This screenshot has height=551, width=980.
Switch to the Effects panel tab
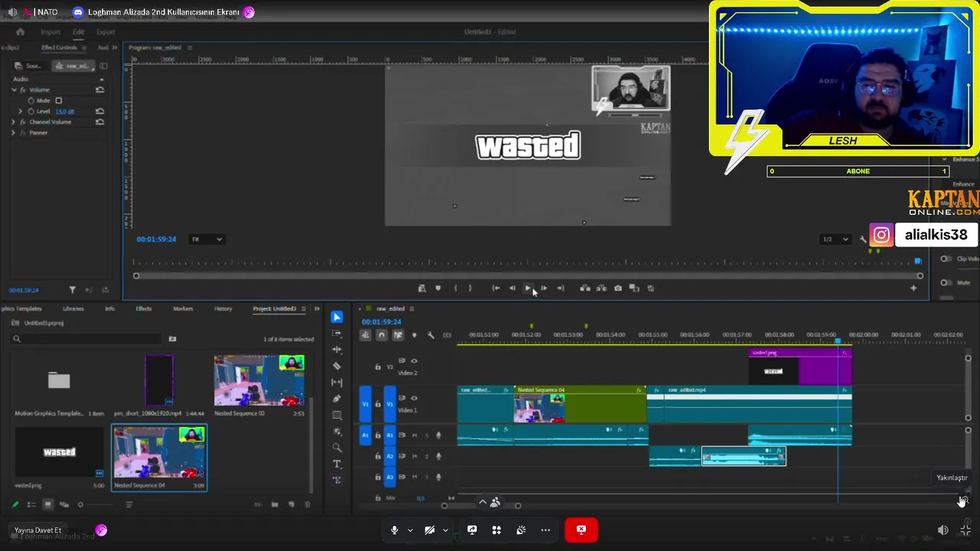(x=143, y=308)
